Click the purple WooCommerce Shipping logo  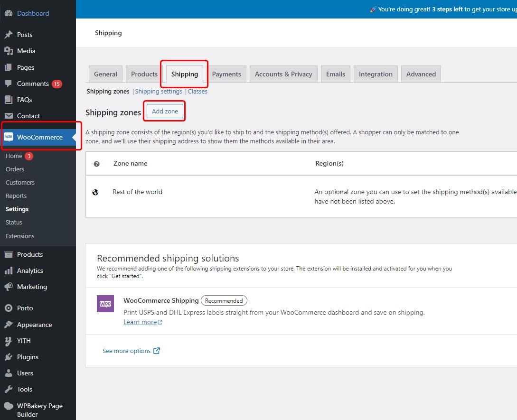coord(105,304)
